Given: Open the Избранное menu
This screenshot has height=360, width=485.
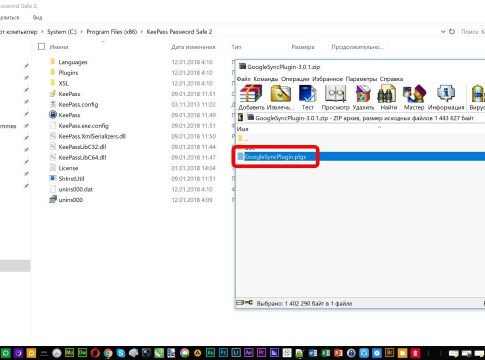Looking at the screenshot, I should (327, 79).
